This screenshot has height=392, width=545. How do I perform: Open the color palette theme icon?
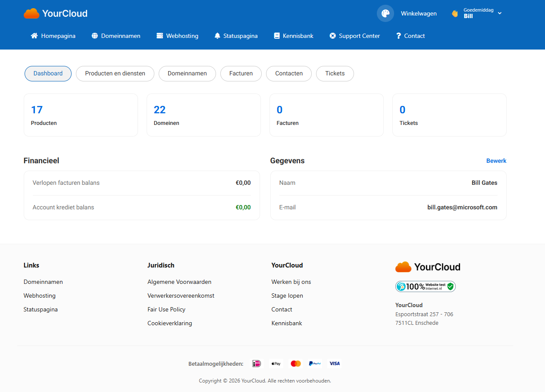(385, 13)
